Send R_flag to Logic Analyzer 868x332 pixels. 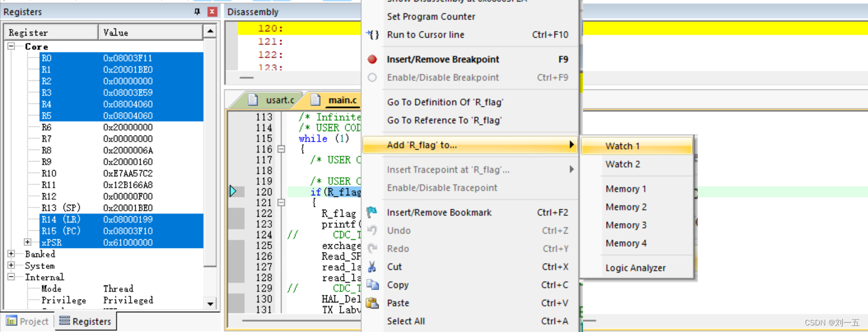click(x=636, y=268)
